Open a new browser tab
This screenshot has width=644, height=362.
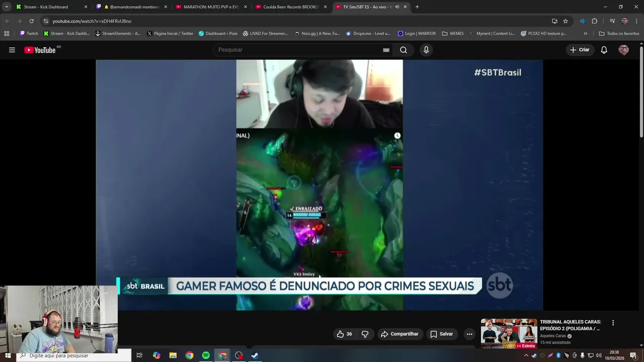417,7
